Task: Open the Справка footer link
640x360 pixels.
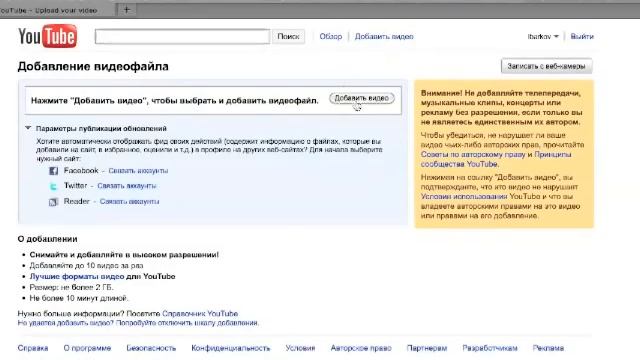Action: point(33,348)
